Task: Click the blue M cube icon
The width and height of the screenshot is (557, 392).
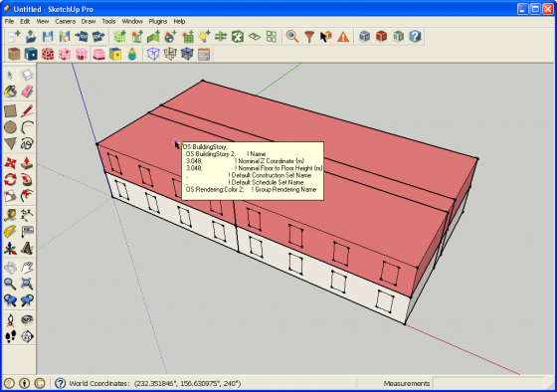Action: [364, 37]
